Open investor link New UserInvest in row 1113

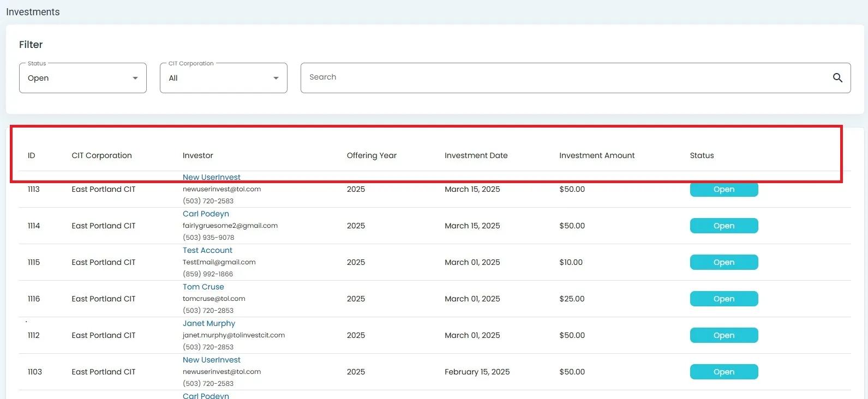(211, 177)
